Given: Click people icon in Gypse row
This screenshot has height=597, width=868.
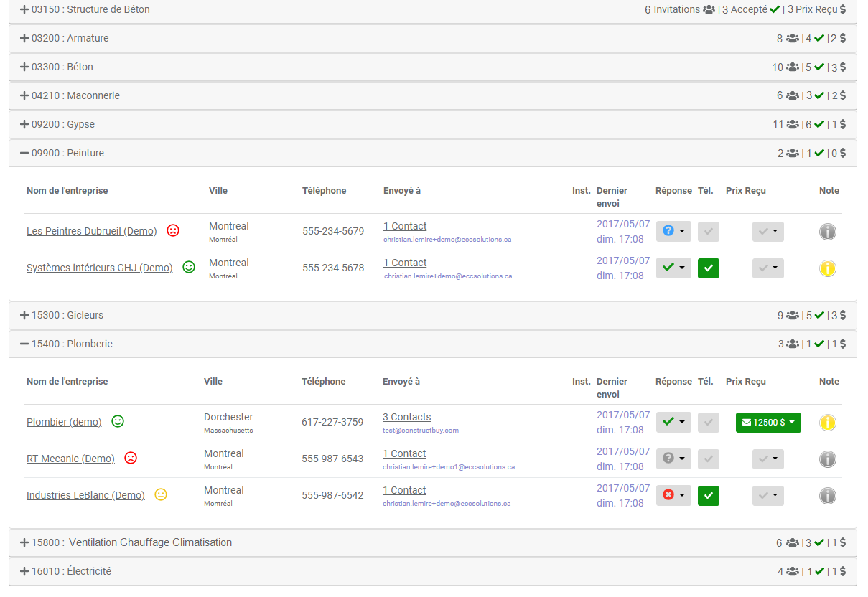Looking at the screenshot, I should click(x=793, y=125).
